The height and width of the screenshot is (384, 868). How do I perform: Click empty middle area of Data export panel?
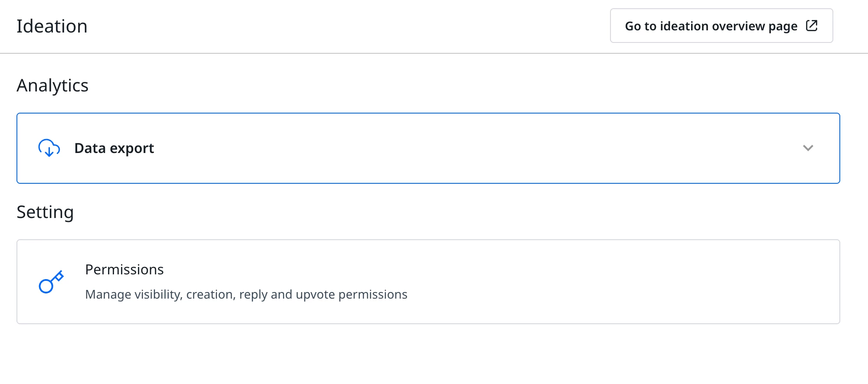coord(434,148)
